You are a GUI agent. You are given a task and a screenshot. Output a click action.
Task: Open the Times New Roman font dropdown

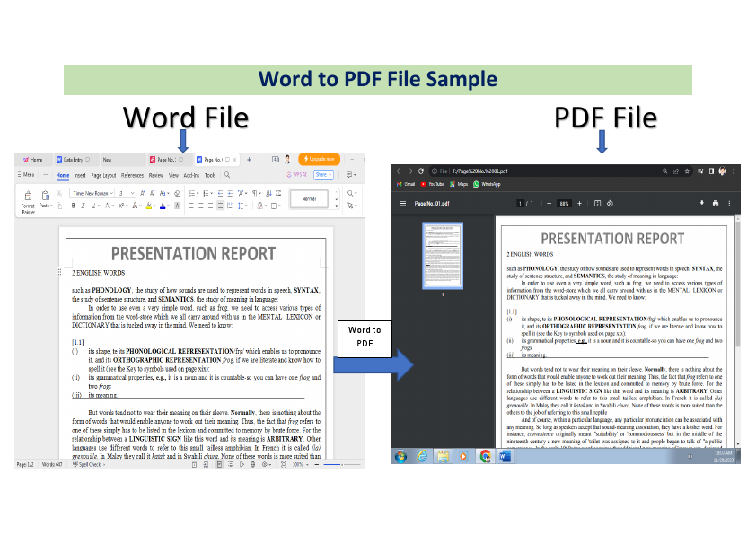point(91,193)
